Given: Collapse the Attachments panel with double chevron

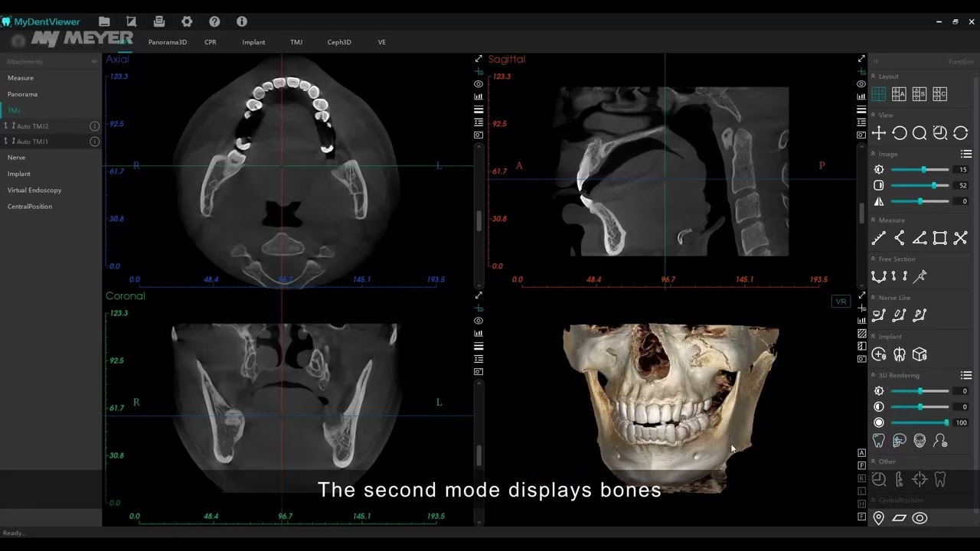Looking at the screenshot, I should click(94, 61).
